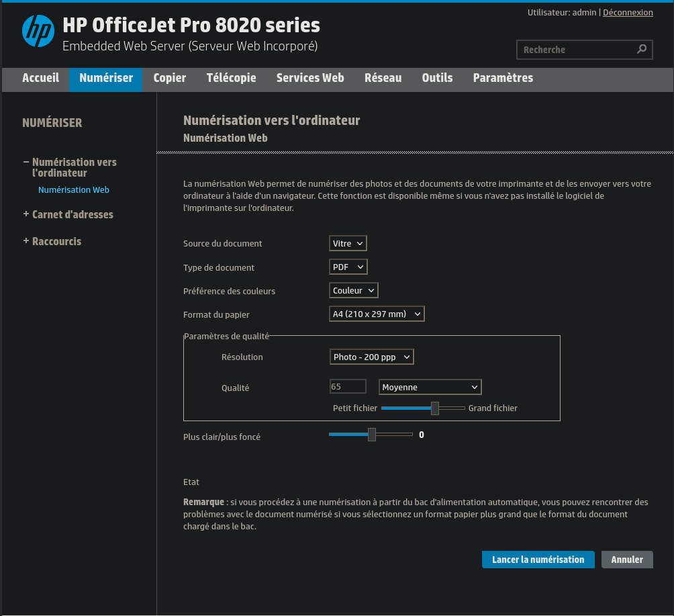Click the Plus clair/plus foncé slider handle
The height and width of the screenshot is (616, 674).
click(x=372, y=435)
